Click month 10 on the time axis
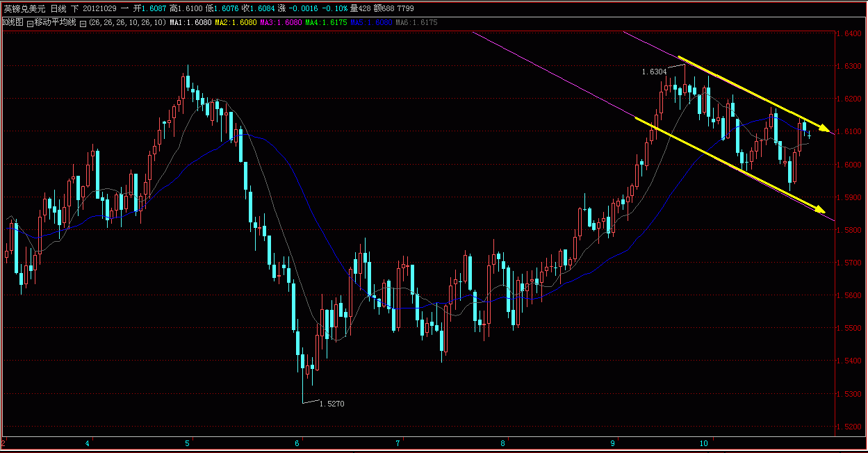 [x=704, y=443]
